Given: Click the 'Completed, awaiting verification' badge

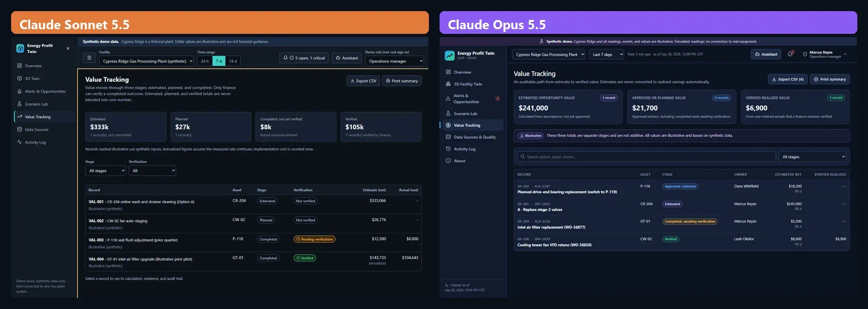Looking at the screenshot, I should click(x=690, y=221).
